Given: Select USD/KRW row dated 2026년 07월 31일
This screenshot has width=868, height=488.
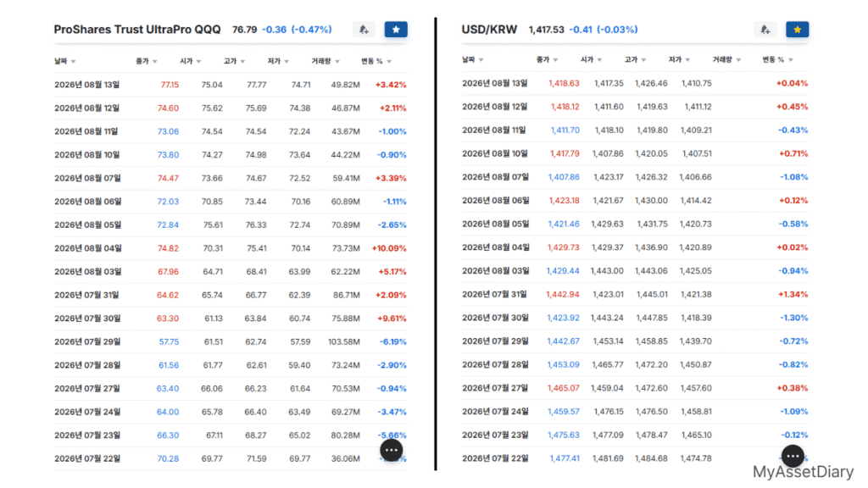Looking at the screenshot, I should 635,294.
